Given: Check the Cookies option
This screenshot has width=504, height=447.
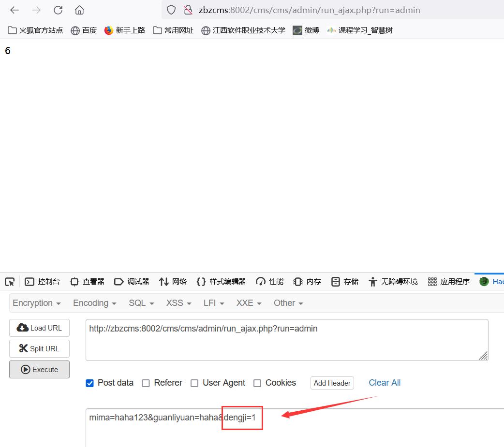Looking at the screenshot, I should (257, 383).
